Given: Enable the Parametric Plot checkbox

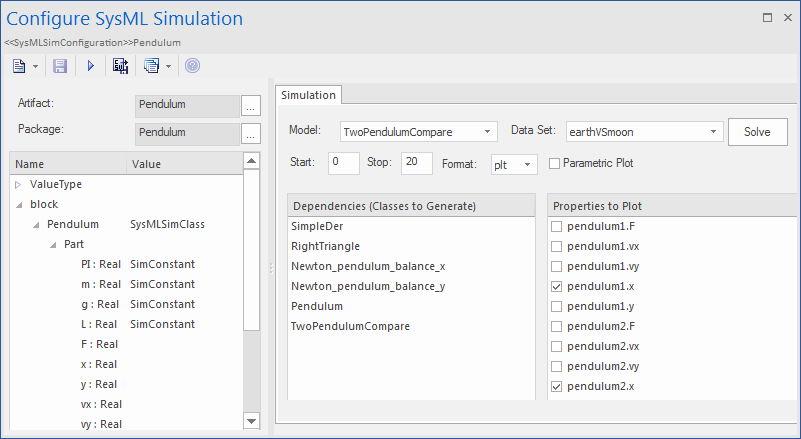Looking at the screenshot, I should (555, 163).
